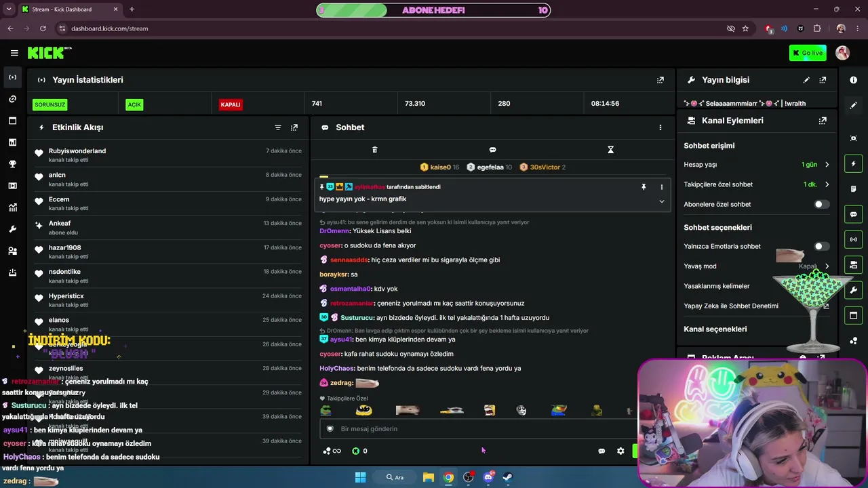Screen dimensions: 868x488
Task: Click the SORUNSUZ status badge
Action: tap(50, 105)
